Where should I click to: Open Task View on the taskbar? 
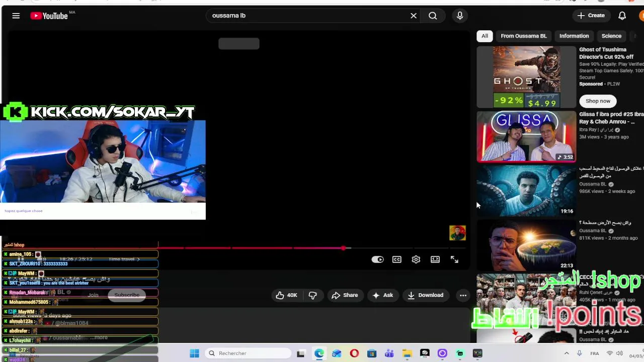(301, 353)
